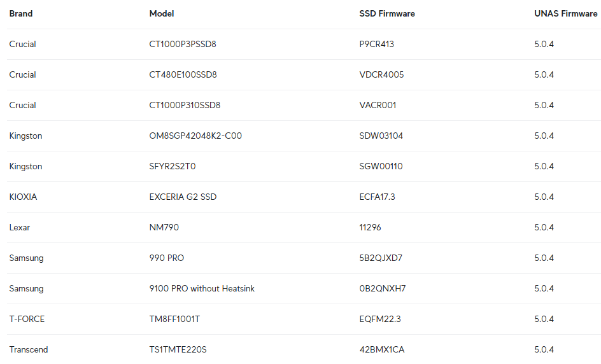The height and width of the screenshot is (364, 601).
Task: Select the Lexar brand cell
Action: pyautogui.click(x=20, y=227)
